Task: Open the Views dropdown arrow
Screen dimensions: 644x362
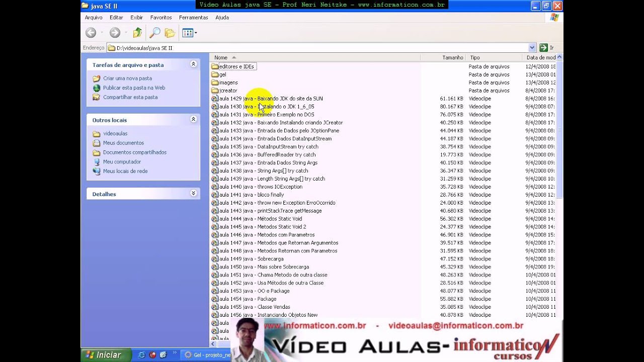Action: coord(196,33)
